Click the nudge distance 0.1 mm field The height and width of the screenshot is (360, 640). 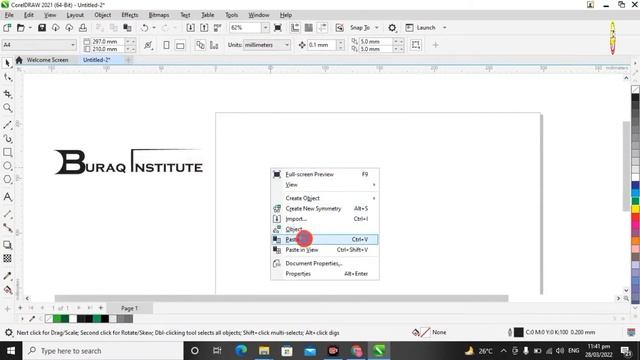click(x=322, y=45)
